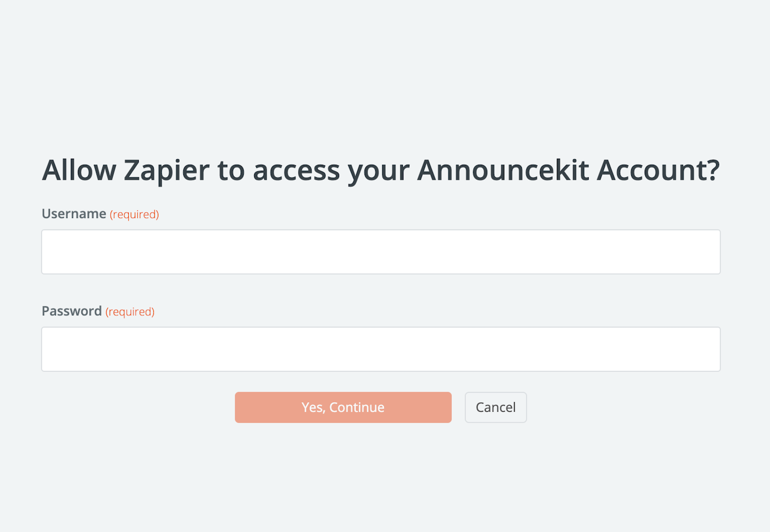Click the Password field label

point(71,311)
